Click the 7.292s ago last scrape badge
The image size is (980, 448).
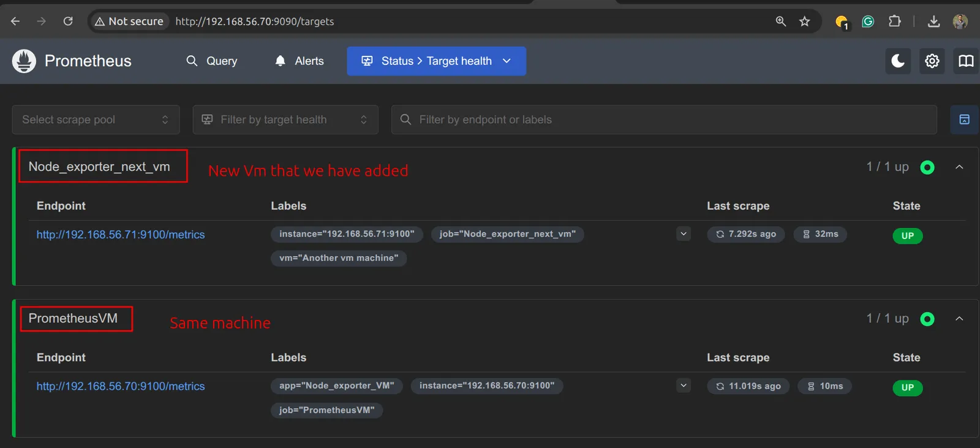pyautogui.click(x=746, y=234)
